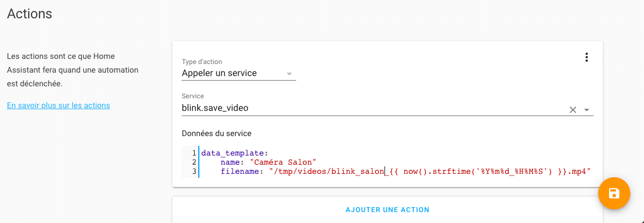This screenshot has height=223, width=644.
Task: Click the 'Type d'action' label
Action: (x=202, y=62)
